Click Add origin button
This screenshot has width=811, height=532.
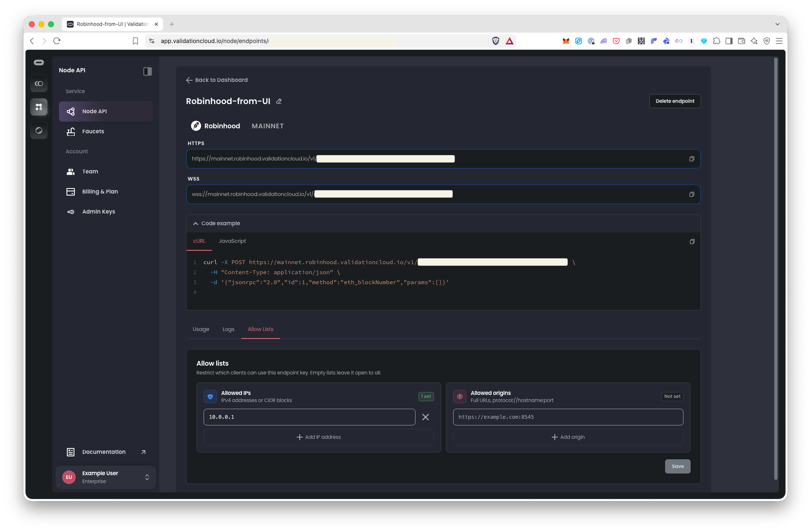click(568, 437)
